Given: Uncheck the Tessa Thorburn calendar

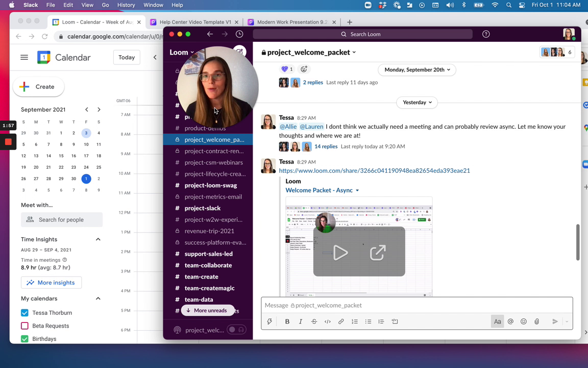Looking at the screenshot, I should coord(24,312).
